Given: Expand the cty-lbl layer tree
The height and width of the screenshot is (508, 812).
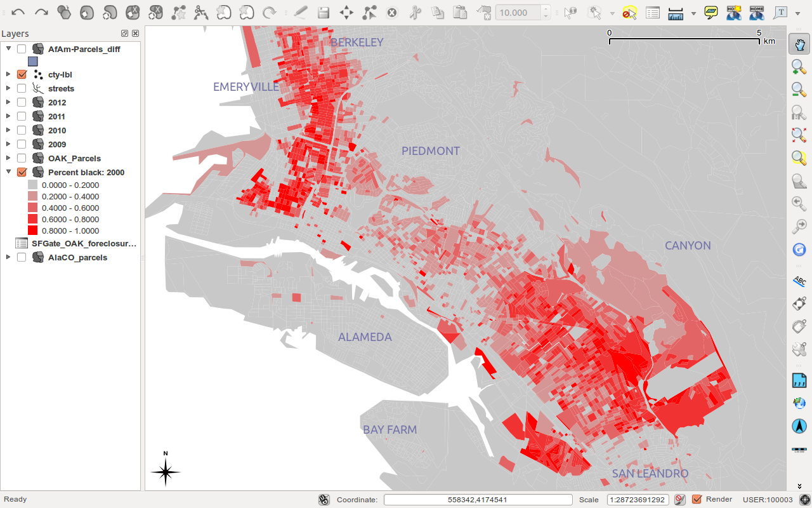Looking at the screenshot, I should click(x=8, y=74).
